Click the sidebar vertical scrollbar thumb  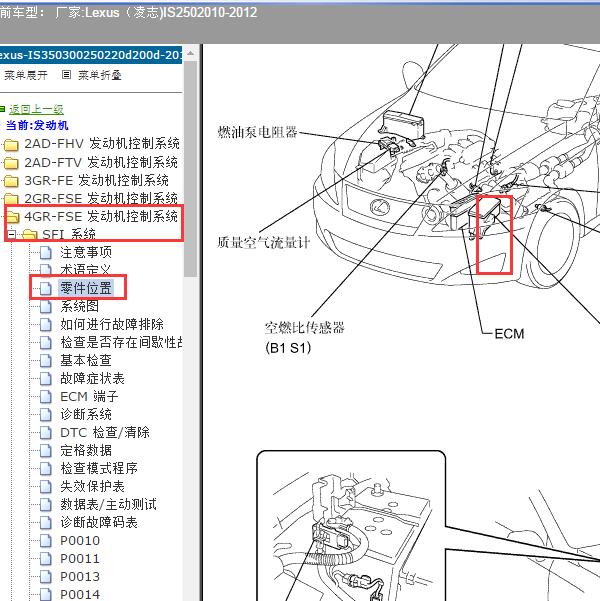191,169
